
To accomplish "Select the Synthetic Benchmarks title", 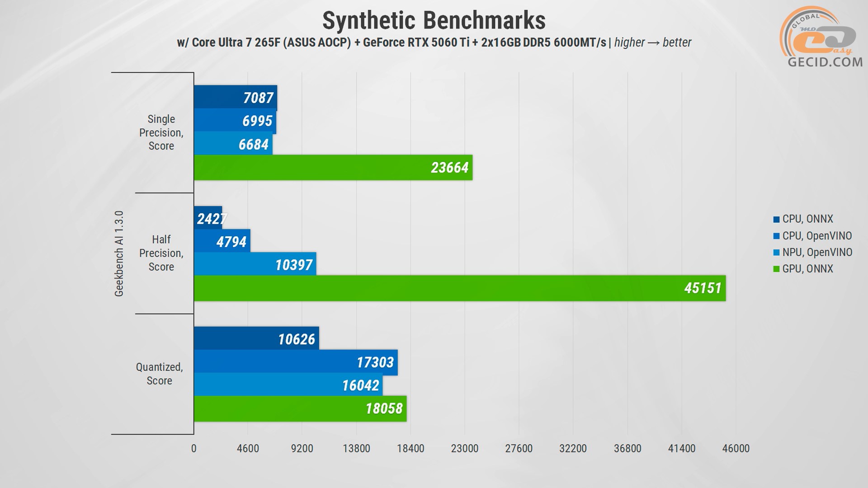I will point(434,20).
